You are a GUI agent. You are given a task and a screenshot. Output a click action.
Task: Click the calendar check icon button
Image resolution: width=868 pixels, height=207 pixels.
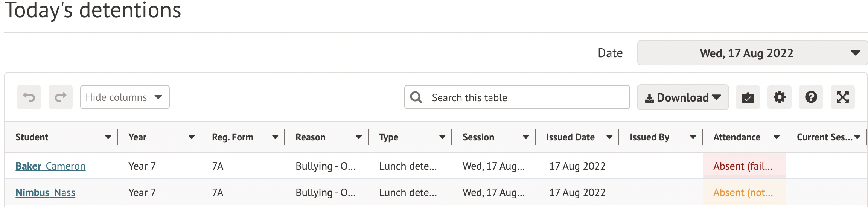[748, 97]
